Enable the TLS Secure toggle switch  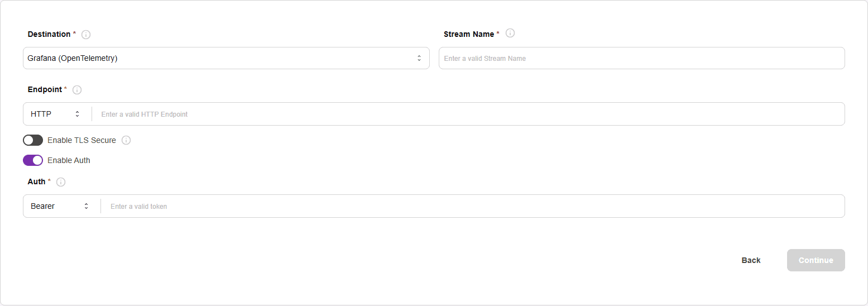tap(33, 140)
